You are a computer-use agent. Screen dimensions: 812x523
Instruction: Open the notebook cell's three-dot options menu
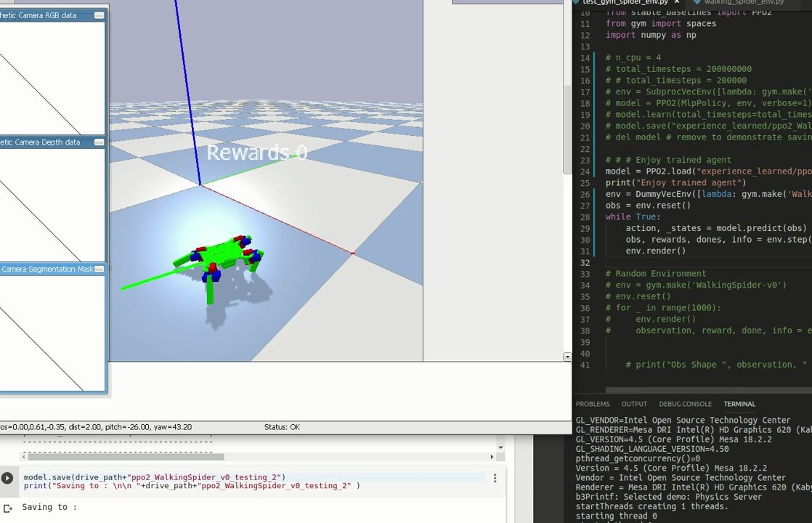click(x=495, y=478)
